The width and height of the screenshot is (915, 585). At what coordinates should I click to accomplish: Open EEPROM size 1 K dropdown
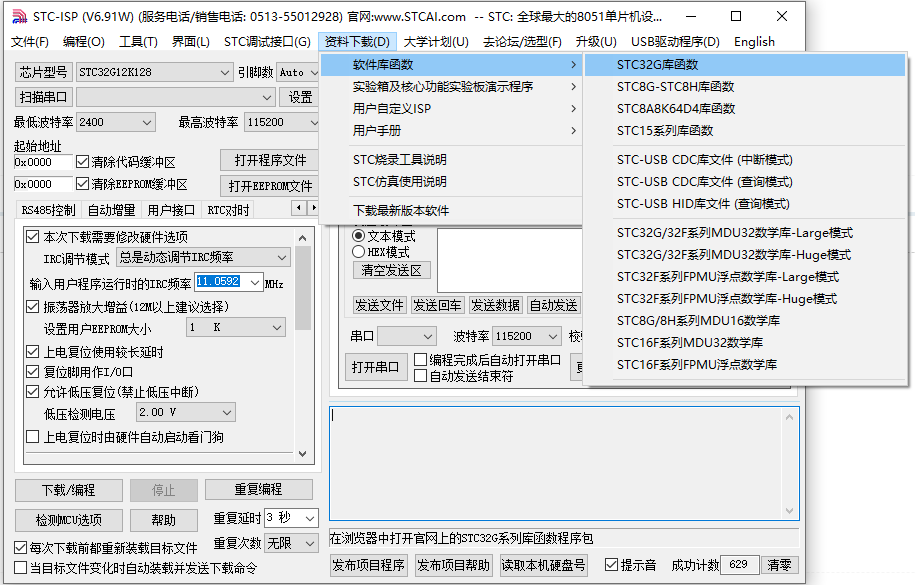coord(236,328)
